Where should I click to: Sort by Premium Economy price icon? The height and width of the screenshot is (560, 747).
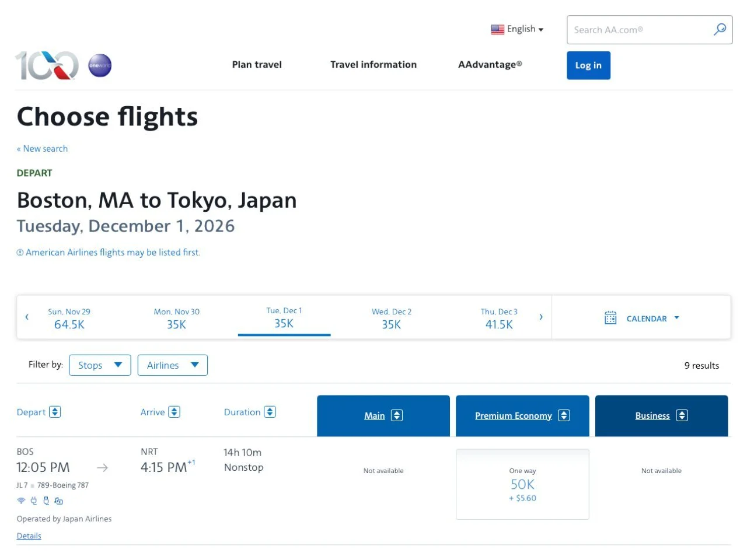[564, 415]
